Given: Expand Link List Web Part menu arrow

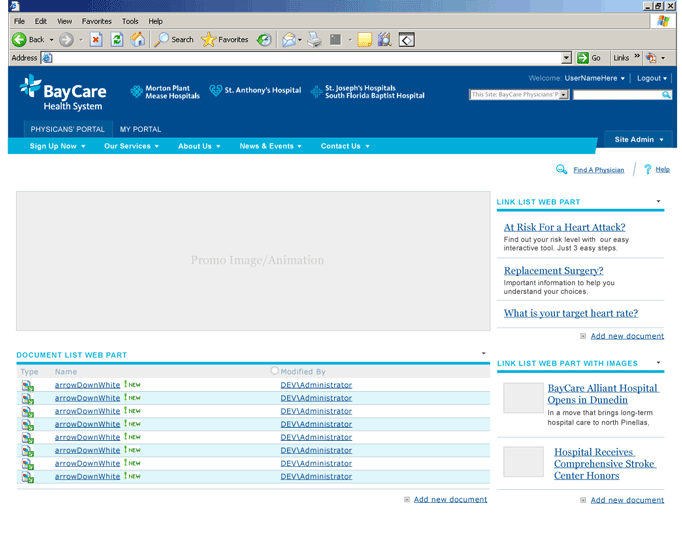Looking at the screenshot, I should [658, 201].
